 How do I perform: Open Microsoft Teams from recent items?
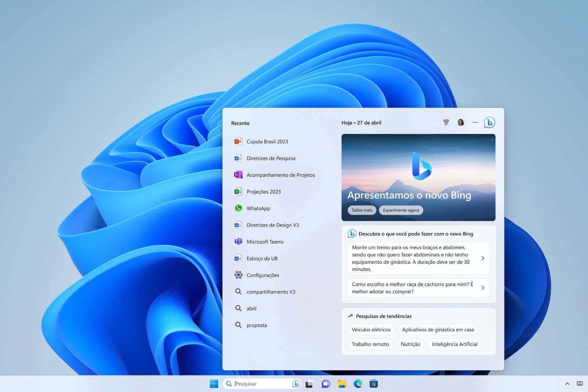click(x=265, y=242)
